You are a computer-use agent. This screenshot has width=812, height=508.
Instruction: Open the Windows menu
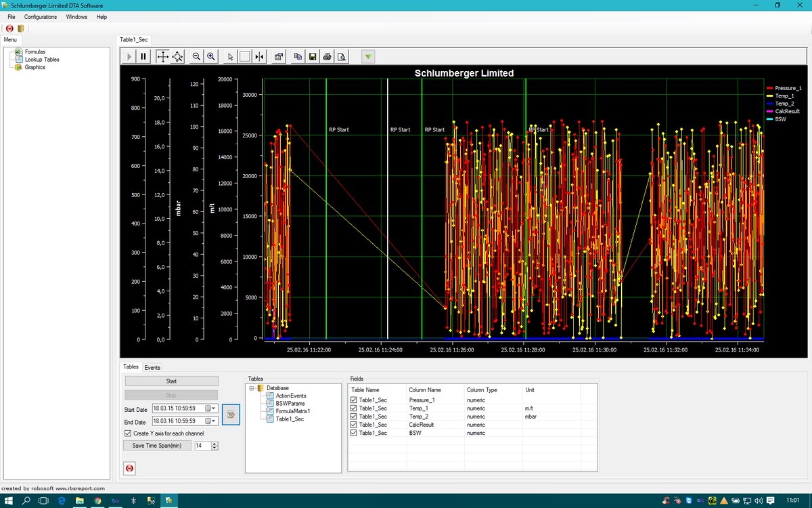tap(76, 17)
